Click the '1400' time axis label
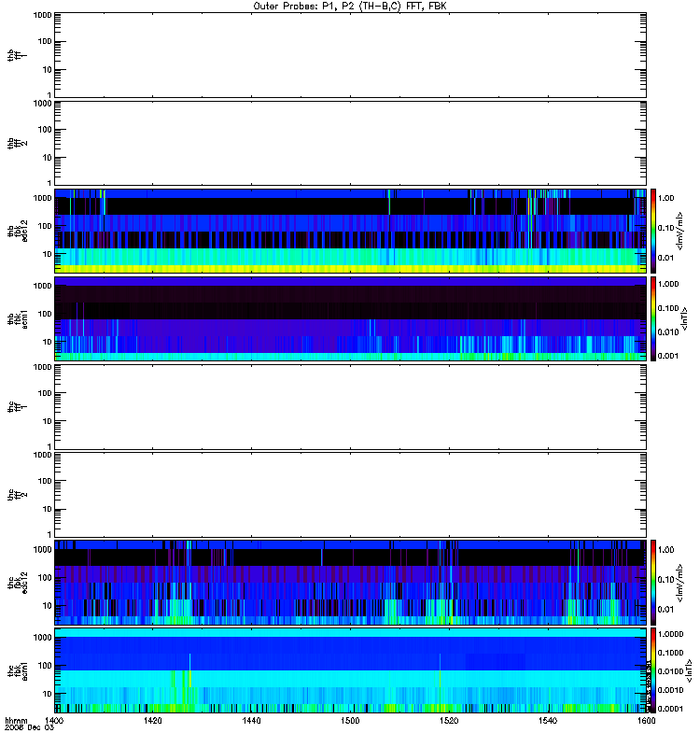 pos(54,721)
